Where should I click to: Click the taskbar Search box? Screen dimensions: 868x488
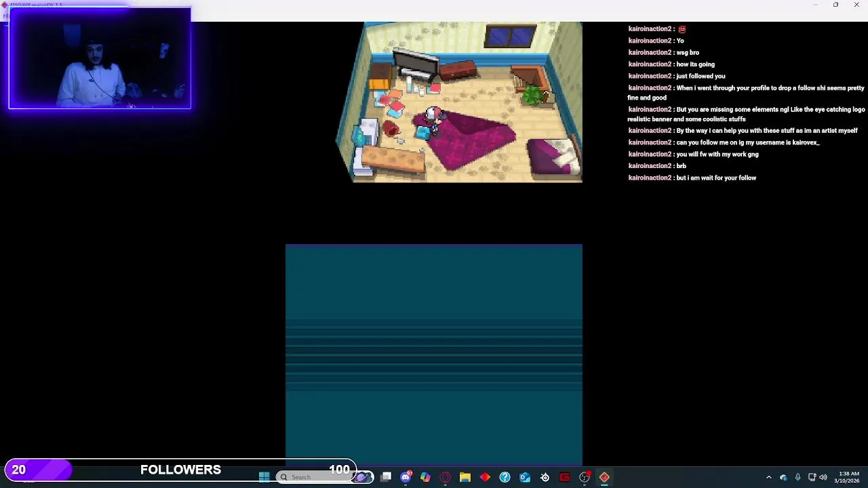324,477
